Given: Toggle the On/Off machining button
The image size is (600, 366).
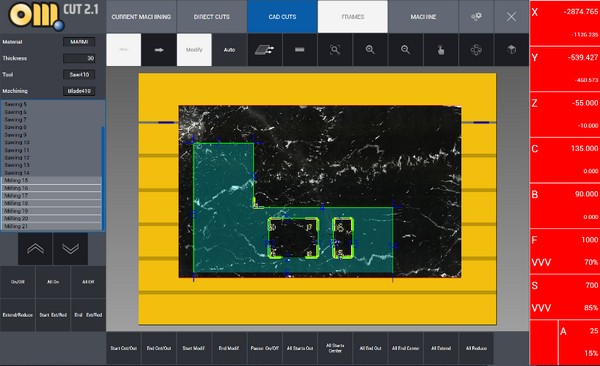Looking at the screenshot, I should [x=18, y=282].
